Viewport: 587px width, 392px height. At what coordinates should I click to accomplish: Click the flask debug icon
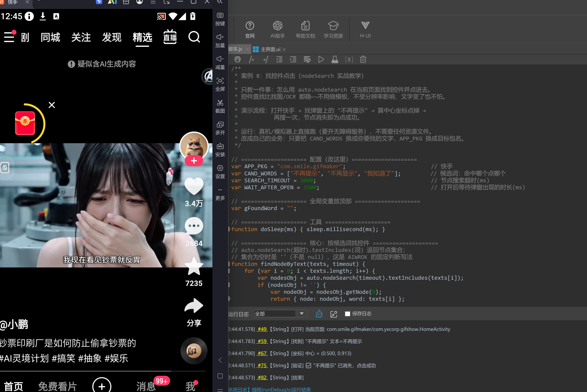coord(335,60)
